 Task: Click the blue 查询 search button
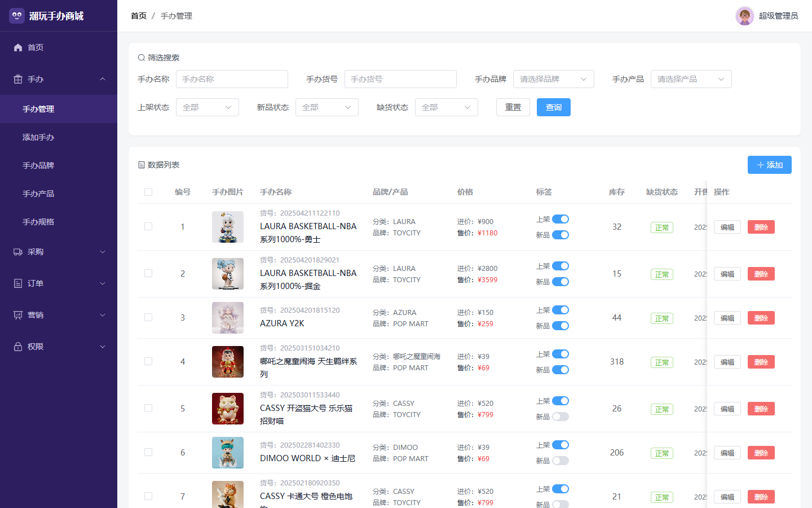pyautogui.click(x=554, y=107)
